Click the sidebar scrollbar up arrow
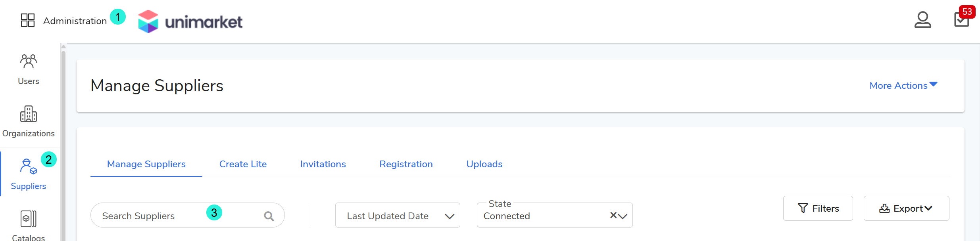980x241 pixels. click(63, 47)
